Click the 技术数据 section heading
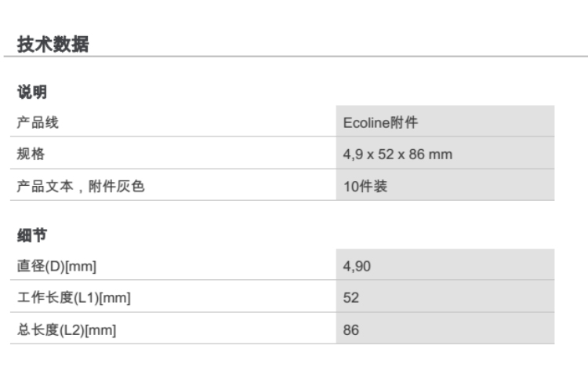 pyautogui.click(x=53, y=45)
